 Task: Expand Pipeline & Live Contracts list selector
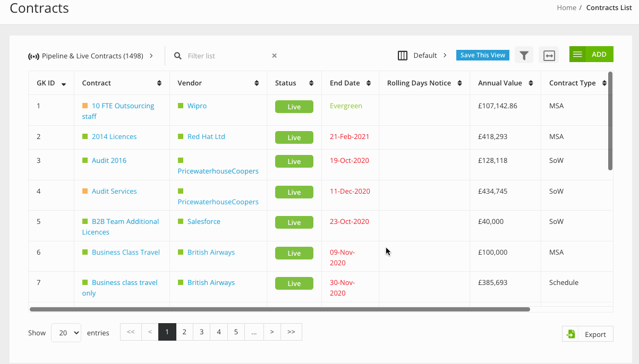coord(91,56)
